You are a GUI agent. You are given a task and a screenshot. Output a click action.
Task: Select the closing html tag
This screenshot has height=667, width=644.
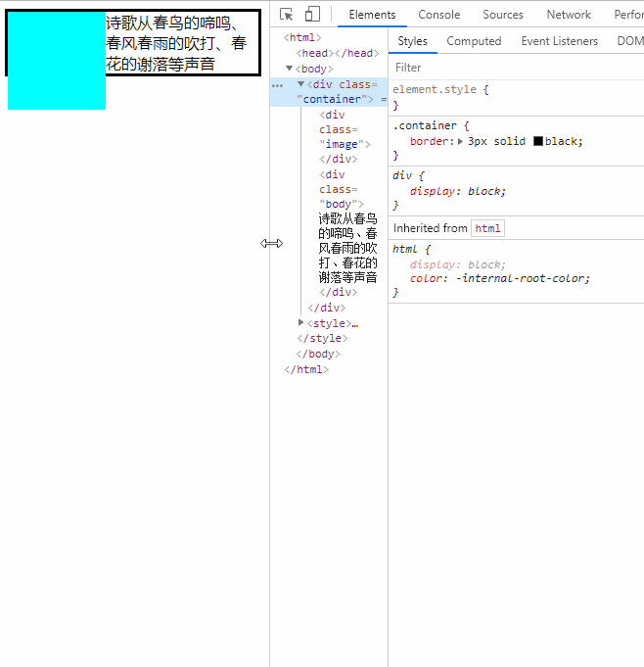(x=306, y=369)
